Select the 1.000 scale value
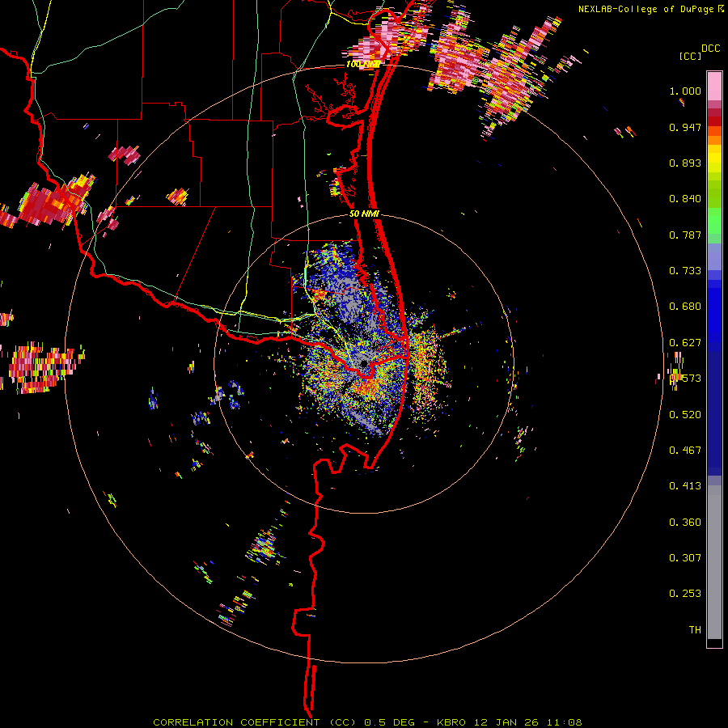 click(x=685, y=91)
